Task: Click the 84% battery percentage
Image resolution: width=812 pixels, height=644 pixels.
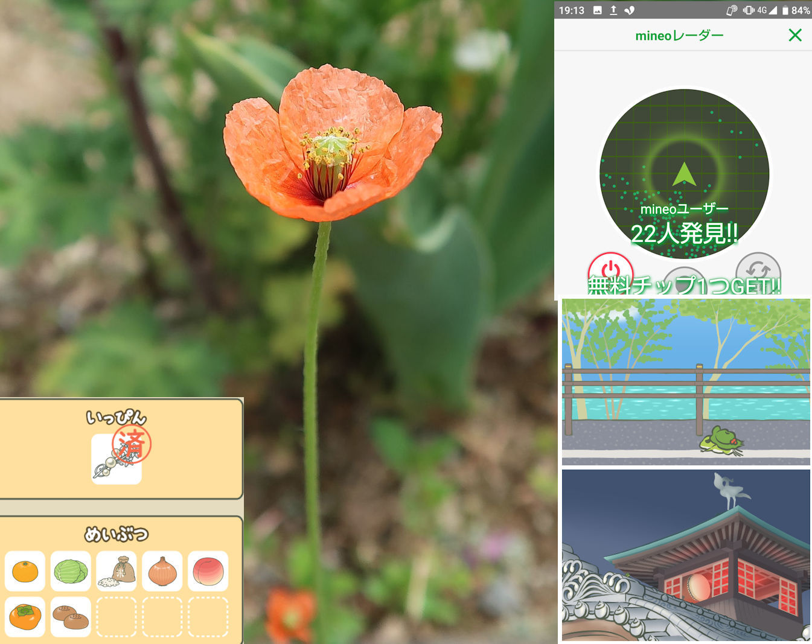Action: pyautogui.click(x=801, y=10)
